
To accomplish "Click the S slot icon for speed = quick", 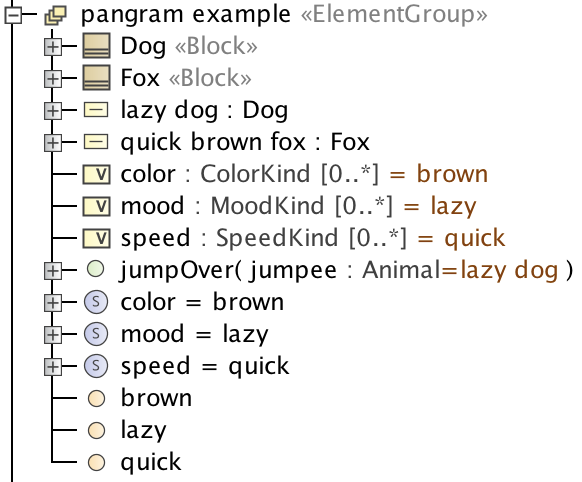I will [96, 366].
